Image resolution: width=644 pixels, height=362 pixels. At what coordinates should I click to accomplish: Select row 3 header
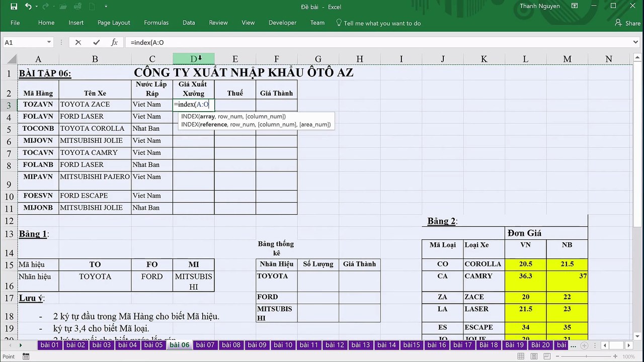point(9,105)
